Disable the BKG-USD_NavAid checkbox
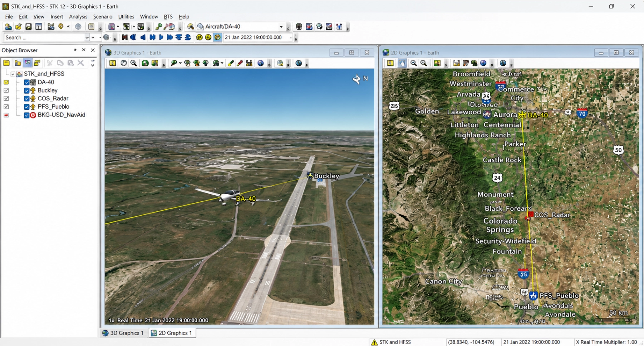Image resolution: width=644 pixels, height=346 pixels. [x=26, y=115]
